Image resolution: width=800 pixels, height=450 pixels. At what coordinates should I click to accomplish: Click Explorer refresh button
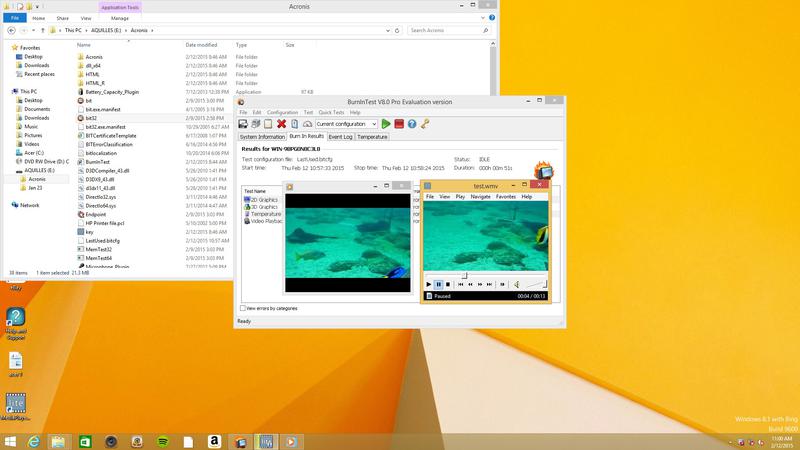pyautogui.click(x=397, y=31)
